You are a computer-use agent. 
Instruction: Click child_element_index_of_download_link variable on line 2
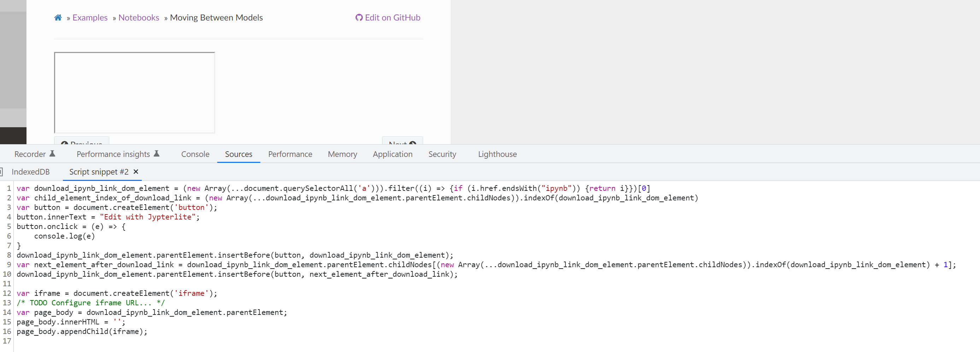click(113, 198)
